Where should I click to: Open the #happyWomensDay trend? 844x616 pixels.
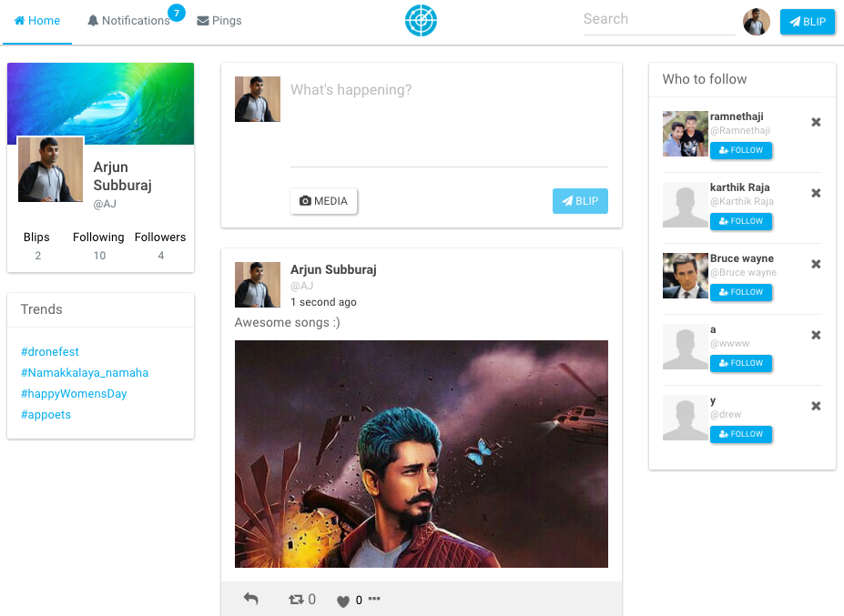[x=74, y=394]
